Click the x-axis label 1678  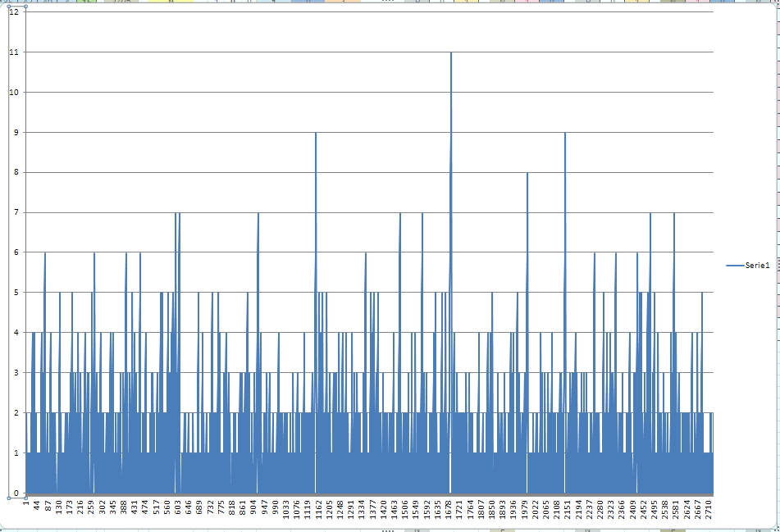pyautogui.click(x=448, y=509)
